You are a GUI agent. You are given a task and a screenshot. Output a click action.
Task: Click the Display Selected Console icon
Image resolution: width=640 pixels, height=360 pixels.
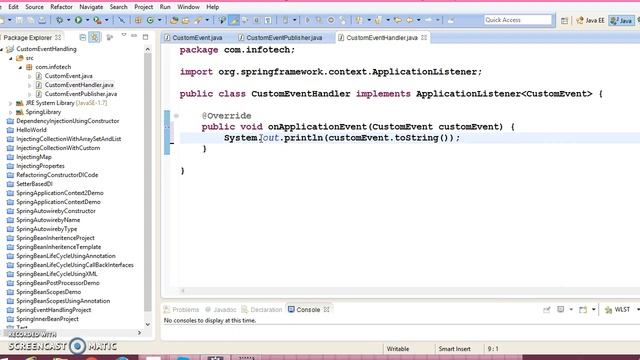tap(561, 310)
